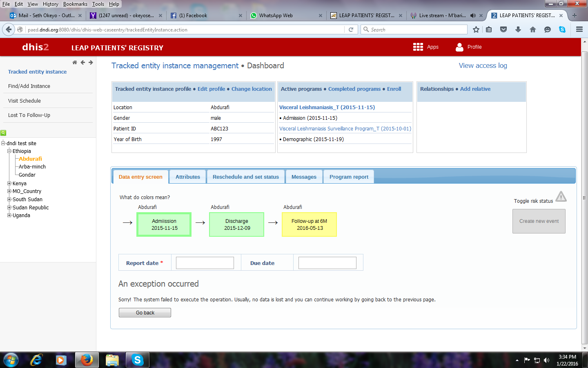Click the Edit profile link

point(211,89)
